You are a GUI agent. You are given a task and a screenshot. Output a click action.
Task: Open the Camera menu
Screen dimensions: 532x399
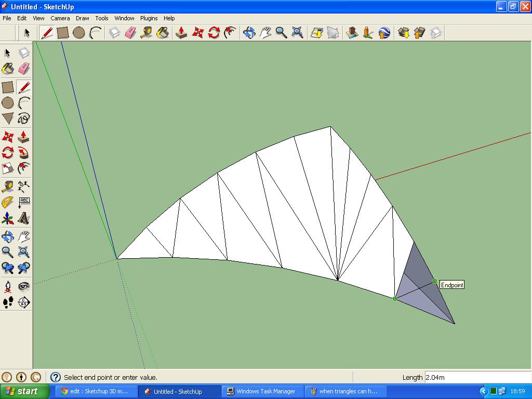(60, 18)
